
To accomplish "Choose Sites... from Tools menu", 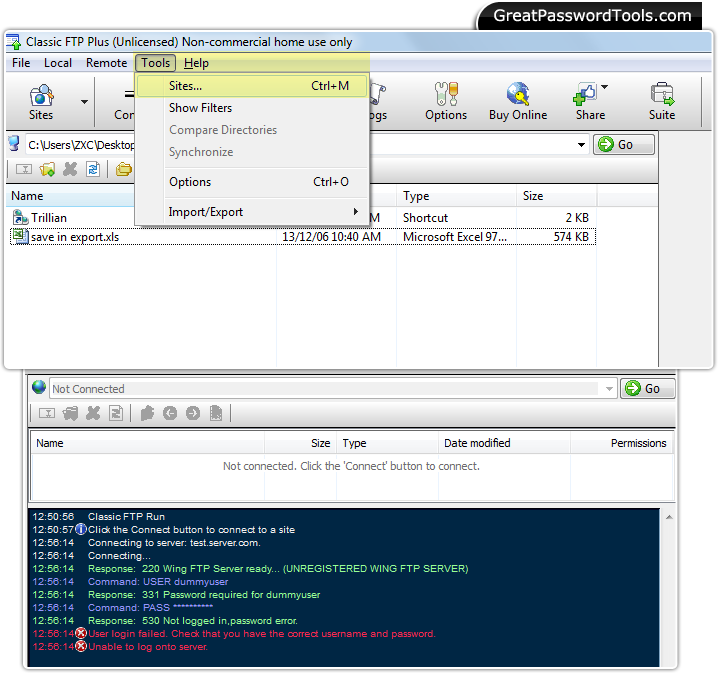I will pyautogui.click(x=252, y=86).
